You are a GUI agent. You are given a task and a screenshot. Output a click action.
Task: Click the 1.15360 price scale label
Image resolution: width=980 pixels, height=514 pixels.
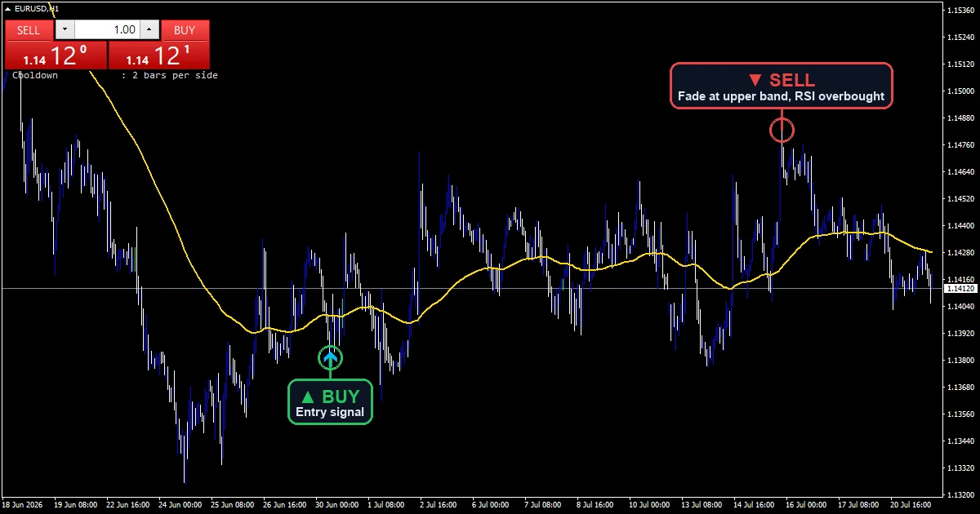click(960, 11)
